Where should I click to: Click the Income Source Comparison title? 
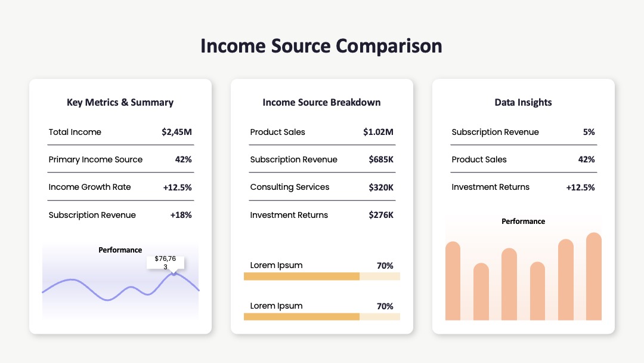pos(321,45)
